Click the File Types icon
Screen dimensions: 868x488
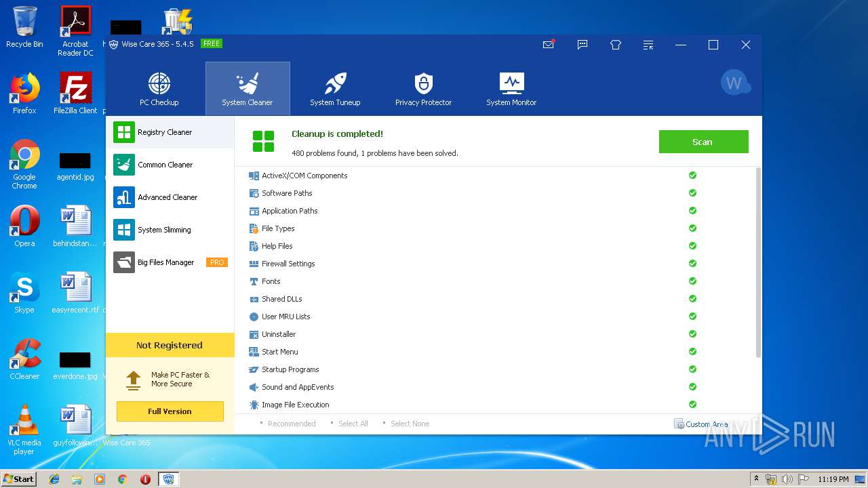[254, 228]
